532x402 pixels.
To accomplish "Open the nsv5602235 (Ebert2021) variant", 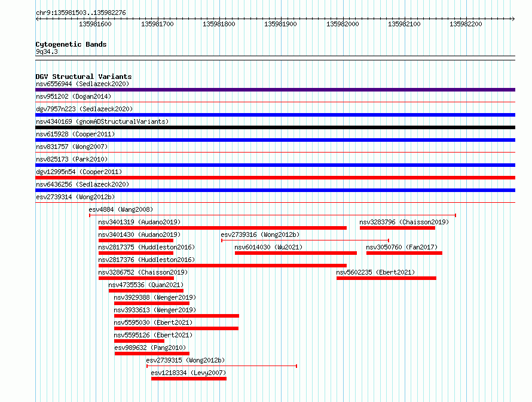I will point(375,272).
